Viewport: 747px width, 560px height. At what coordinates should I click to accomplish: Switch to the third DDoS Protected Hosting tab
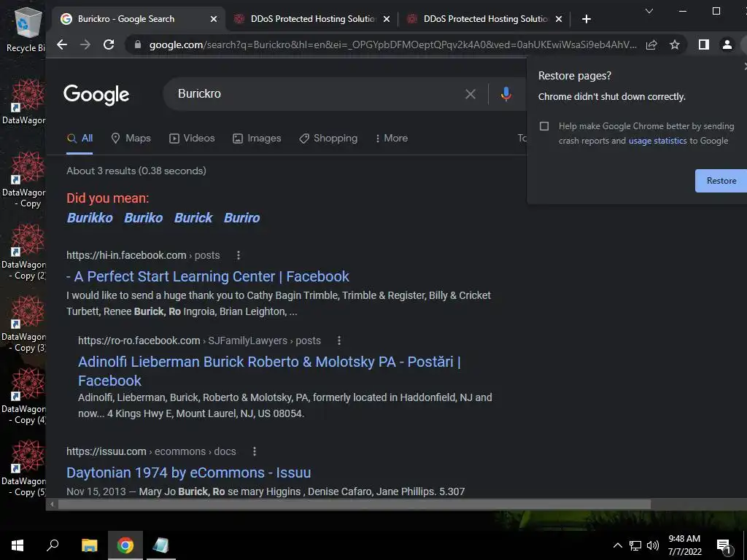pyautogui.click(x=485, y=19)
